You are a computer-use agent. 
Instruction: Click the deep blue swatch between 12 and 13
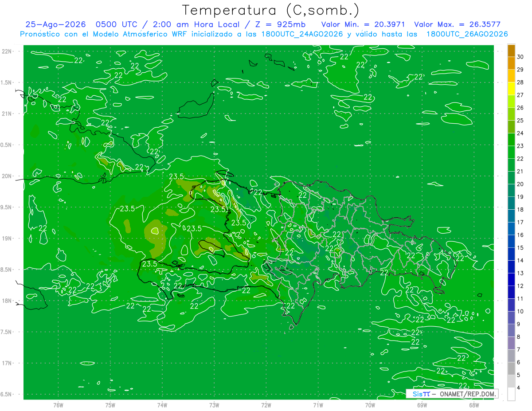click(x=511, y=279)
